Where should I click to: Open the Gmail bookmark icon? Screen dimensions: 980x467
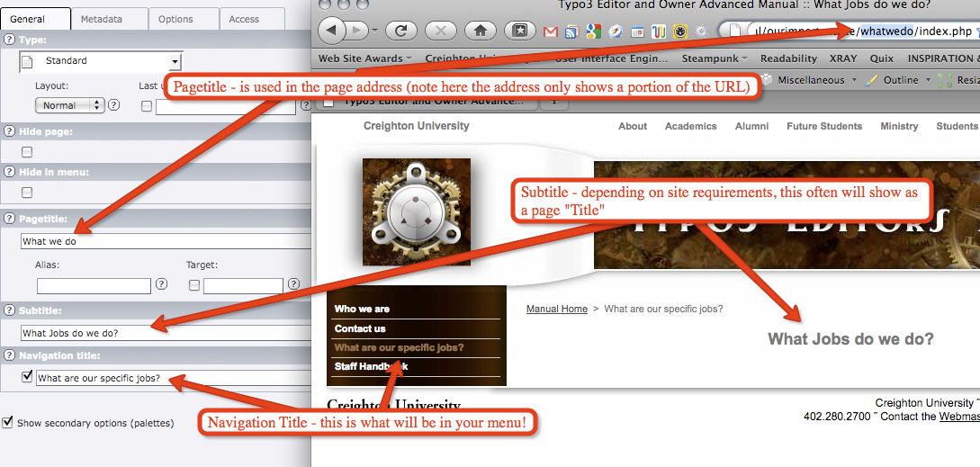click(551, 32)
